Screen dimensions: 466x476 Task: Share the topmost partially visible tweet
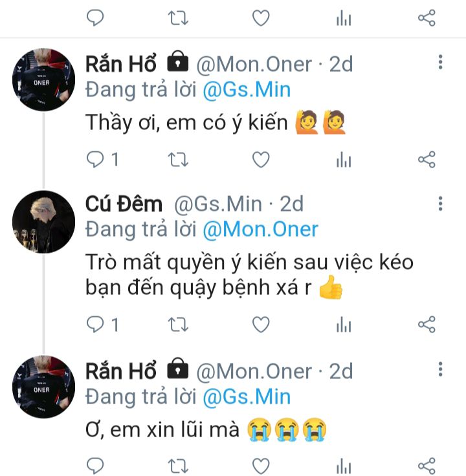point(427,18)
